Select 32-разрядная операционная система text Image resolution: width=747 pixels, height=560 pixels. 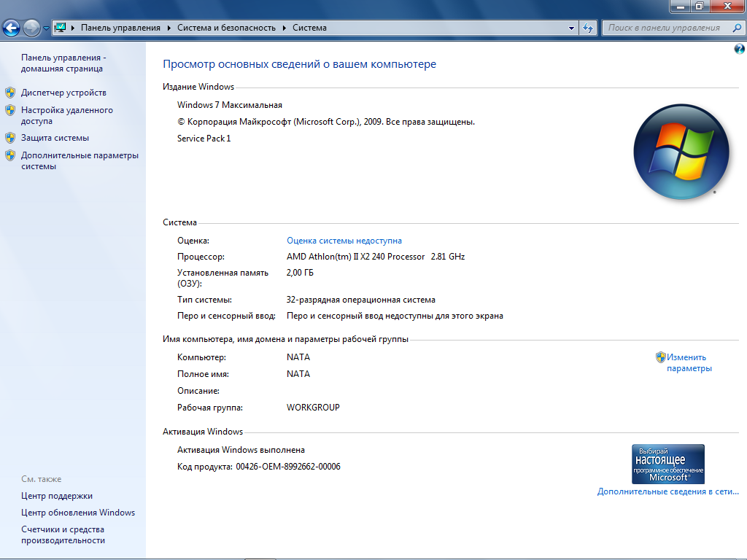(360, 300)
